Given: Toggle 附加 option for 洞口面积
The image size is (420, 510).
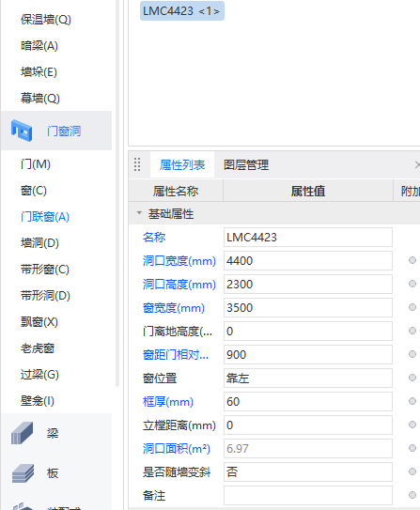Looking at the screenshot, I should pyautogui.click(x=412, y=448).
